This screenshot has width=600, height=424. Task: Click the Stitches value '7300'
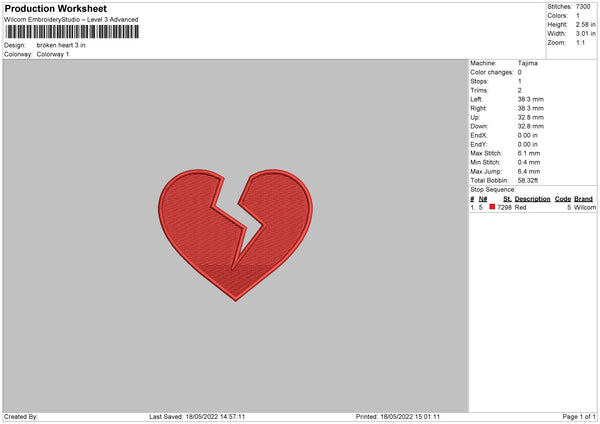pos(583,7)
